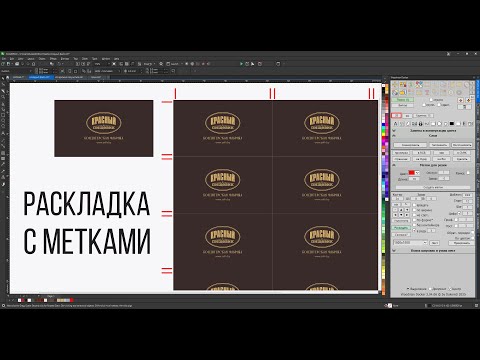The width and height of the screenshot is (480, 360).
Task: Click the lock icon in docker icon row
Action: pyautogui.click(x=420, y=124)
